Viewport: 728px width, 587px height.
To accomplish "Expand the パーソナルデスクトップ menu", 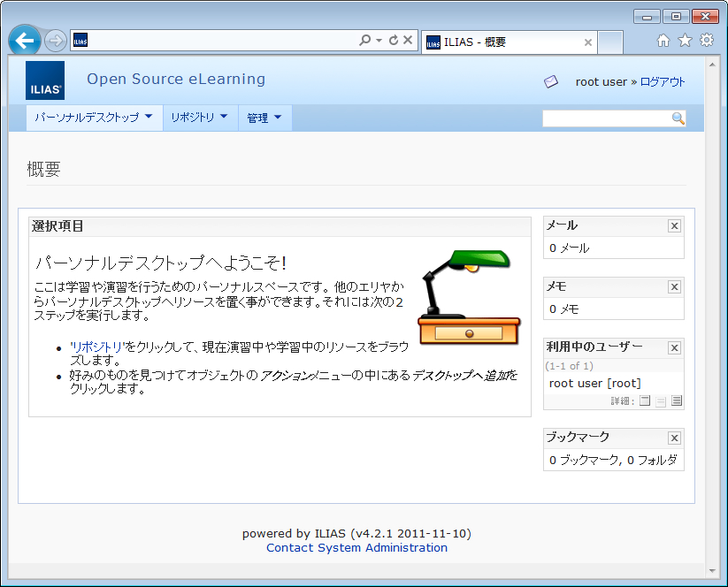I will (x=94, y=118).
